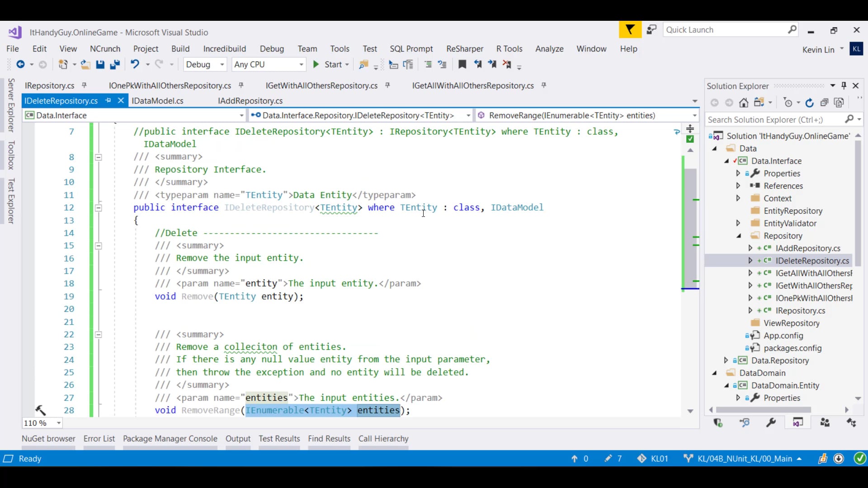Viewport: 868px width, 488px height.
Task: Click the Save All toolbar icon
Action: coord(115,65)
